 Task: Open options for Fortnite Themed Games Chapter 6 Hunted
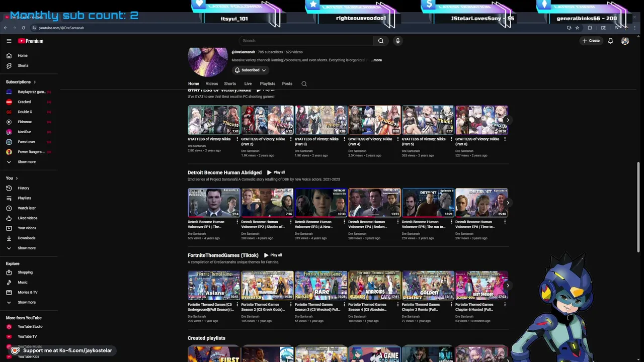505,305
